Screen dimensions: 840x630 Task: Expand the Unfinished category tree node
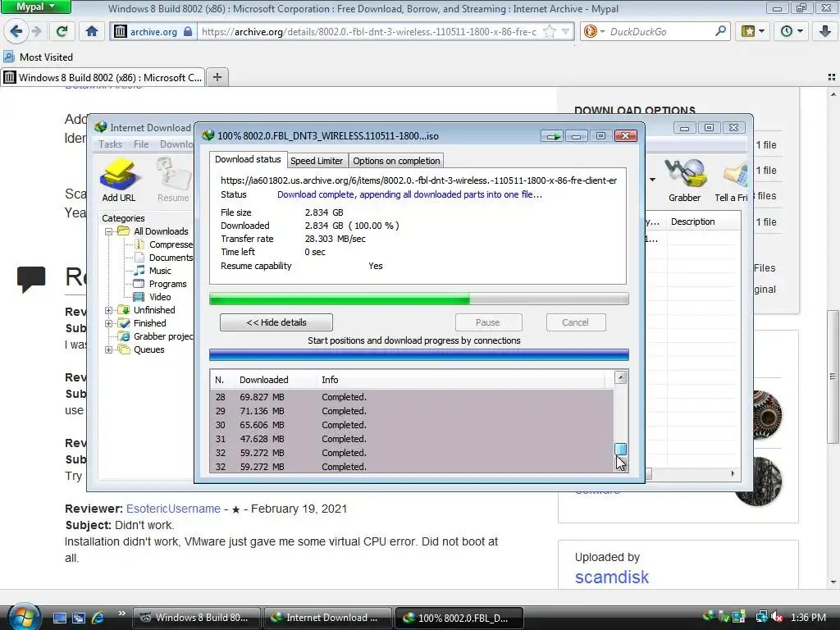point(109,310)
